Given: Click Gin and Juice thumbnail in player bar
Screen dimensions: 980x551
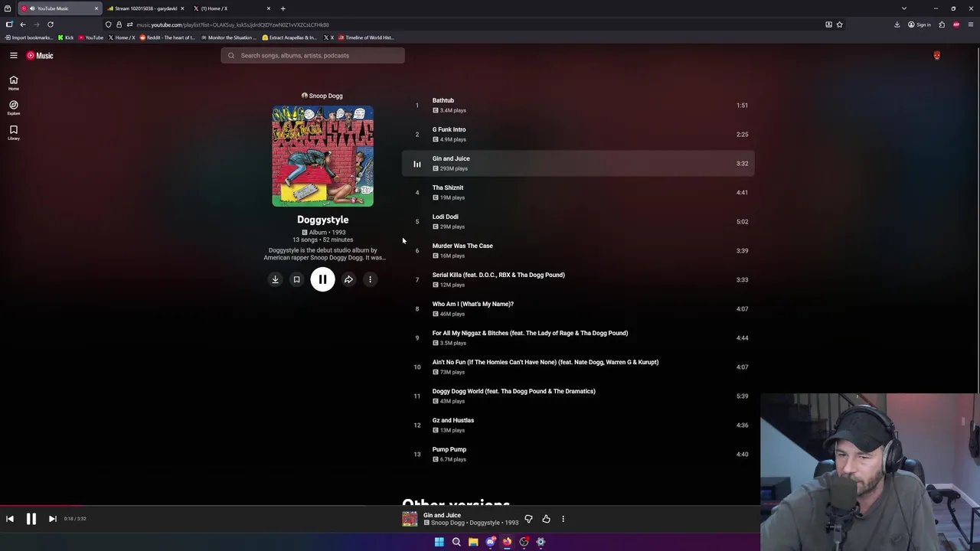Looking at the screenshot, I should [x=410, y=519].
